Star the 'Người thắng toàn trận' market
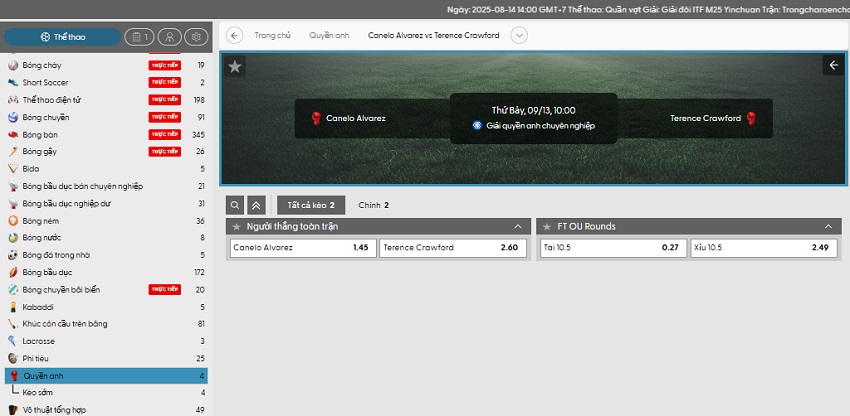The height and width of the screenshot is (416, 850). (236, 227)
